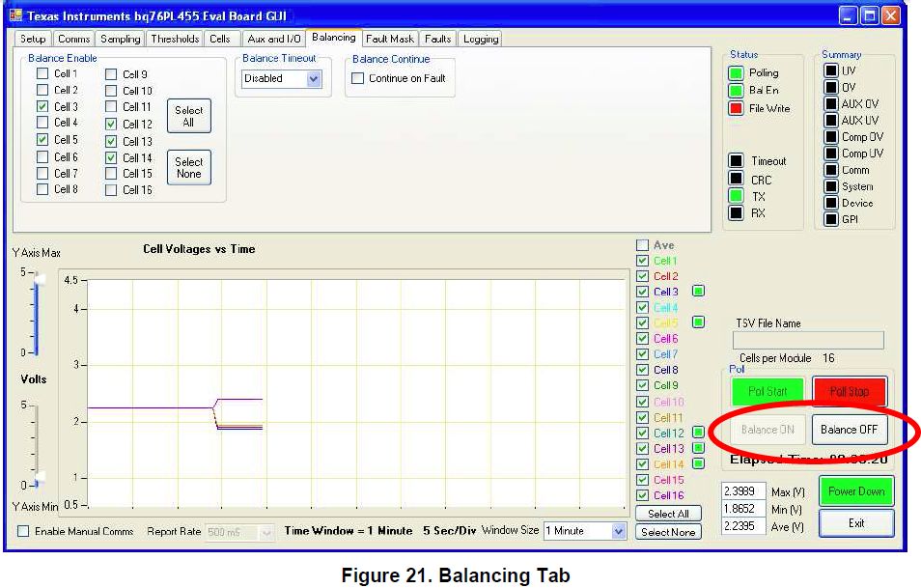Toggle Enable Manual Comms checkbox

pos(23,531)
